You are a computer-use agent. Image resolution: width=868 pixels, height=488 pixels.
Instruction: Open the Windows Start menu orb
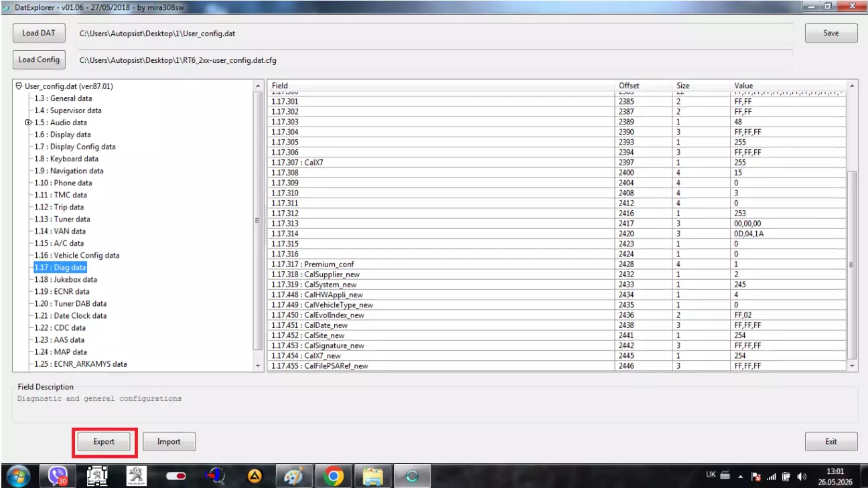click(19, 476)
